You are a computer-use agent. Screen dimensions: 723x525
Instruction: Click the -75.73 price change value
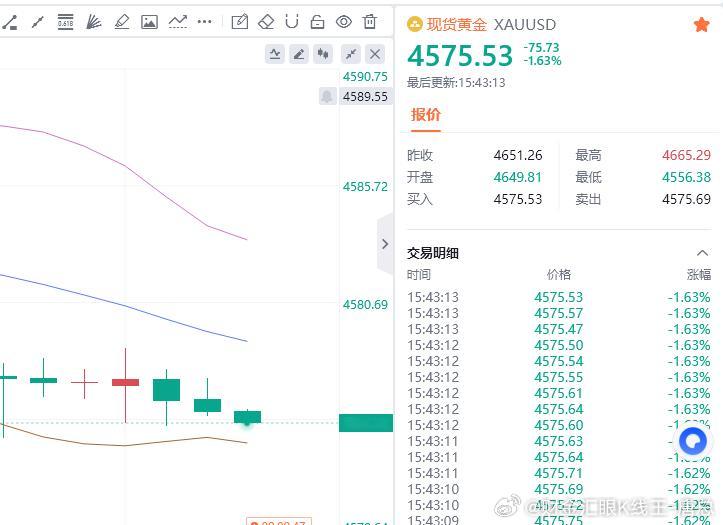click(541, 47)
